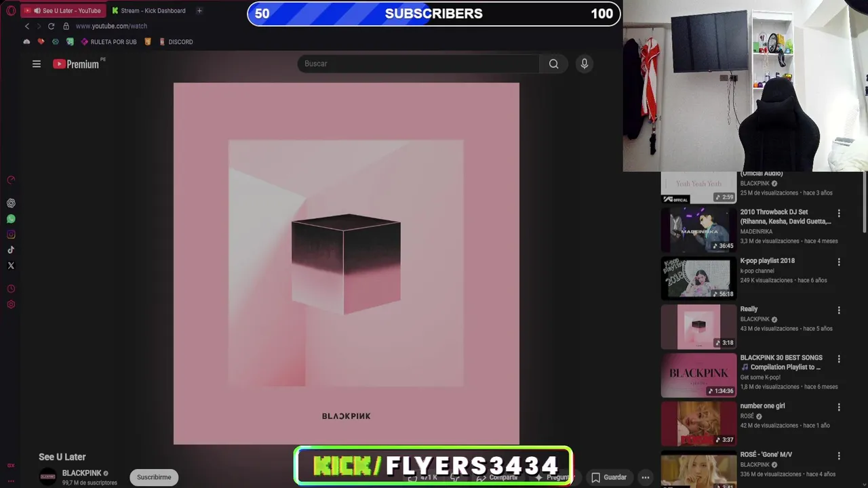The image size is (868, 488).
Task: Open the Yeah Yeah Yeah Official Audio thumbnail
Action: (698, 188)
